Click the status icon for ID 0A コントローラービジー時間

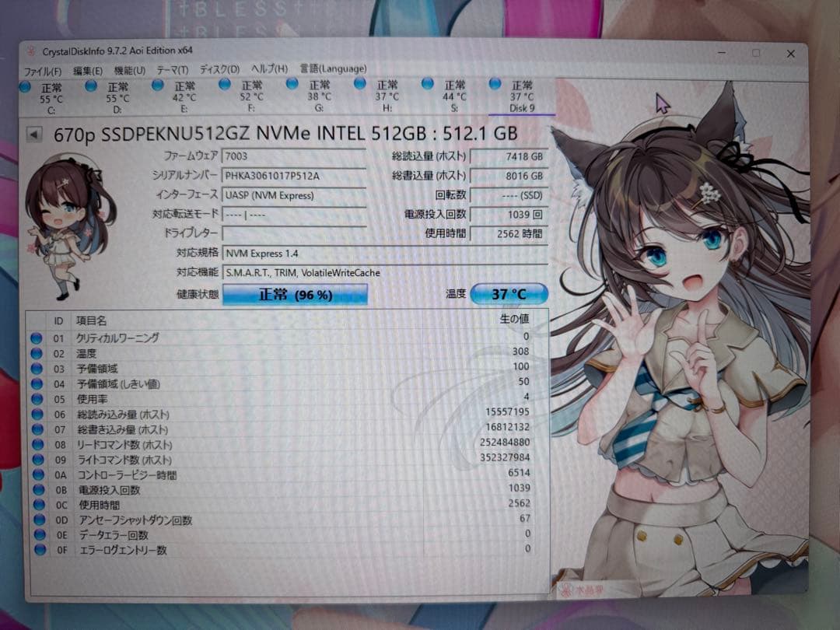38,474
